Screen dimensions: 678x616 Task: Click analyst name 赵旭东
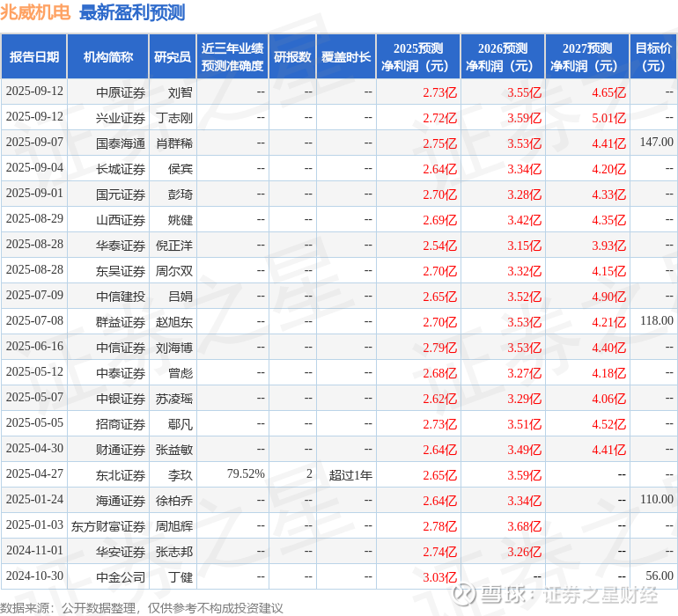click(174, 322)
